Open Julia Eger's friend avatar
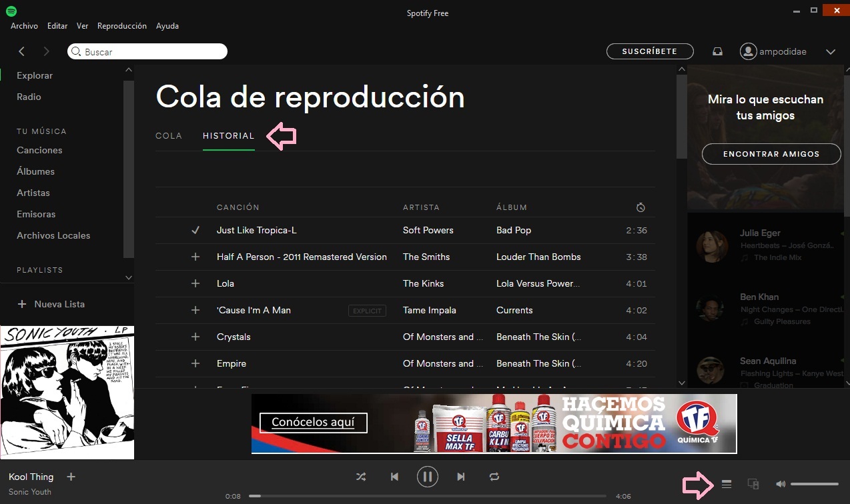Image resolution: width=850 pixels, height=504 pixels. (x=711, y=246)
